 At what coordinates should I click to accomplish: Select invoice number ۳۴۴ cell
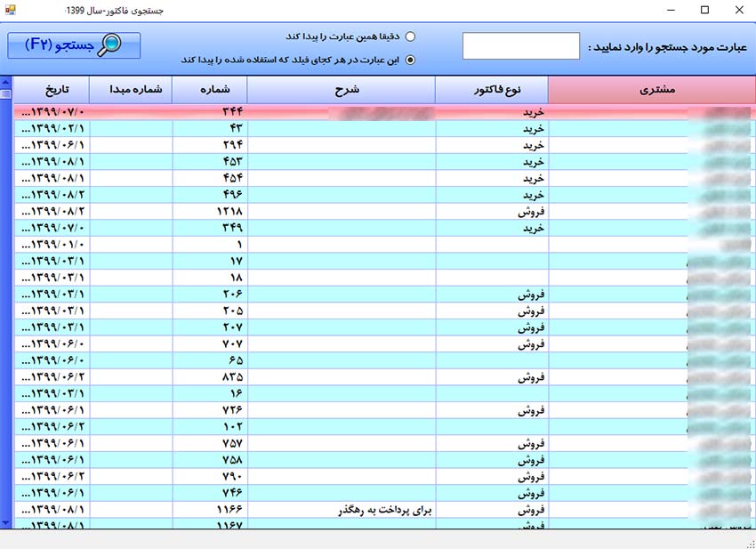point(210,112)
